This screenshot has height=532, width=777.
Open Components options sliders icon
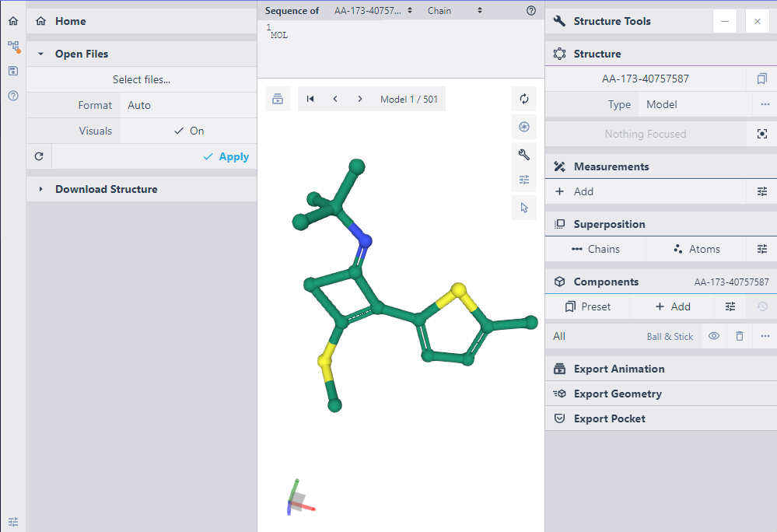(x=730, y=306)
